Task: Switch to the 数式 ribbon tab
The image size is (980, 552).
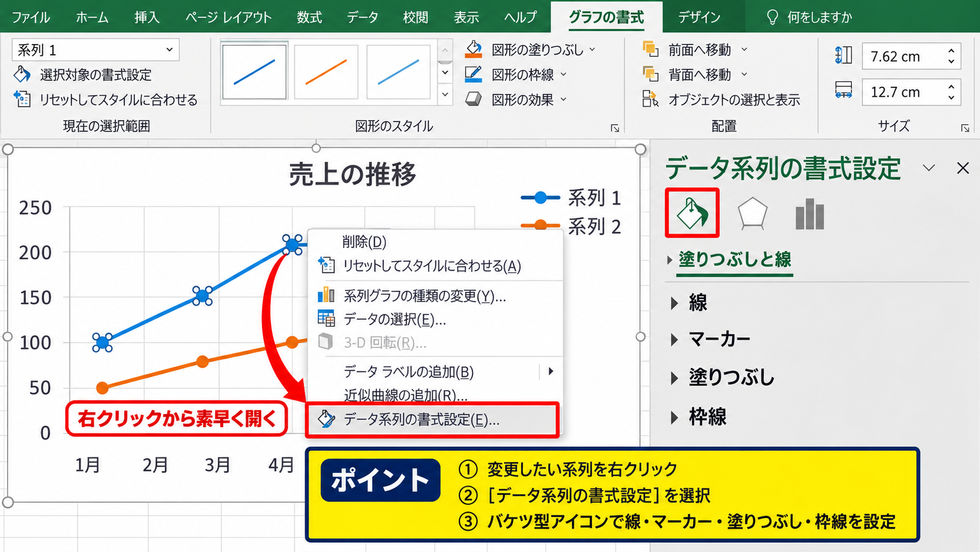Action: click(x=309, y=17)
